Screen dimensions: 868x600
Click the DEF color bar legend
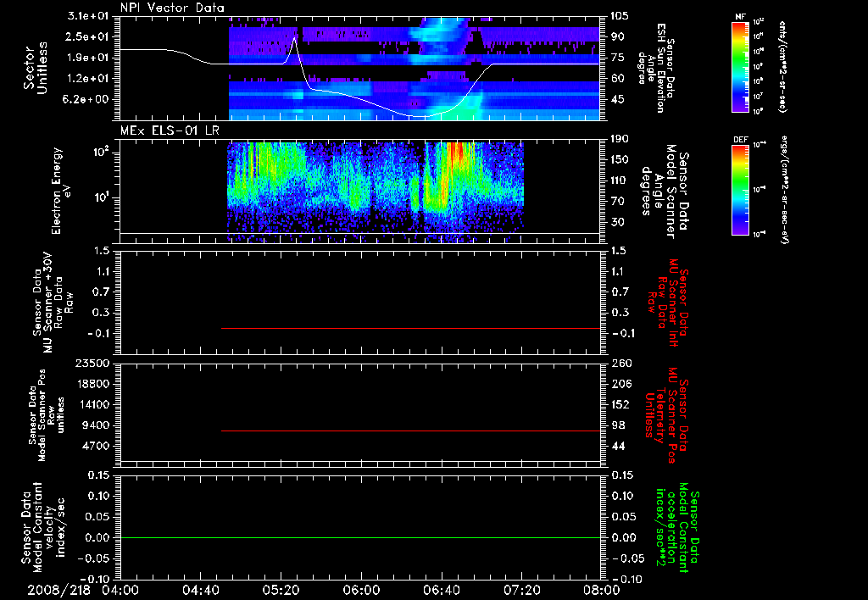coord(741,190)
